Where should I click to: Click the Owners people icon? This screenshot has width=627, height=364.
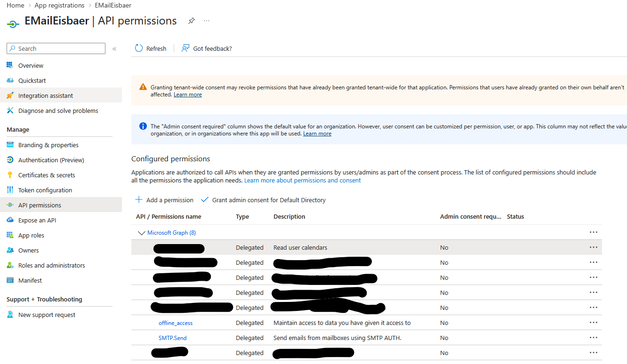point(10,250)
